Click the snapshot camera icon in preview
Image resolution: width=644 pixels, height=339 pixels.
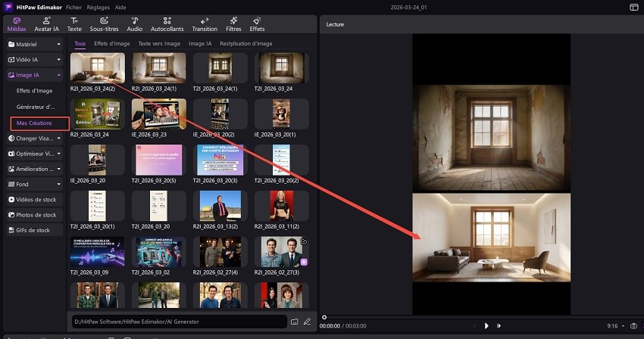[633, 325]
